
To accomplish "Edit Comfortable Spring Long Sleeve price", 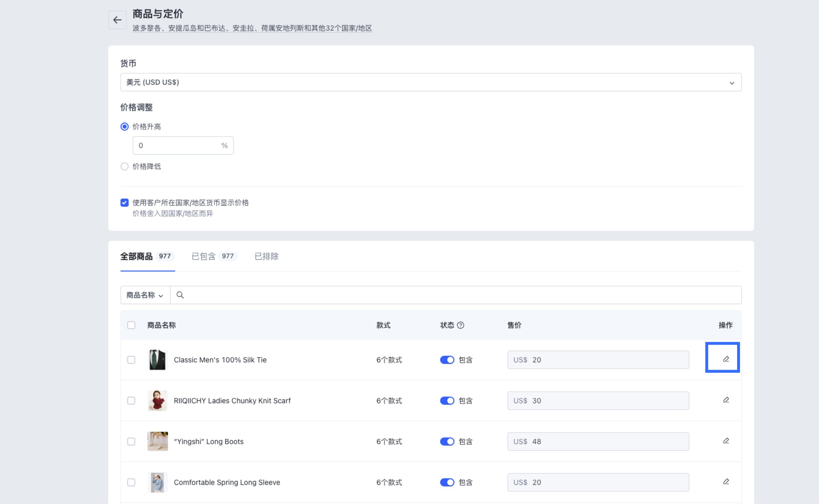I will [x=726, y=482].
